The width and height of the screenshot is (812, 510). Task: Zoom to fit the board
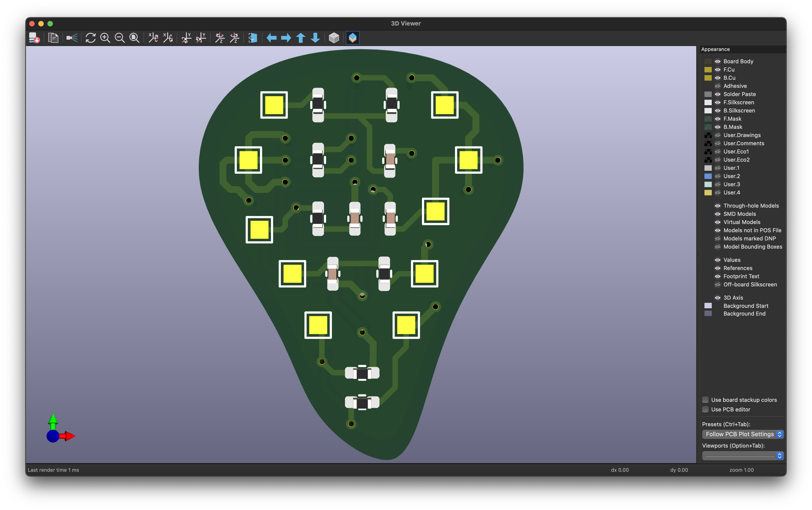point(134,38)
